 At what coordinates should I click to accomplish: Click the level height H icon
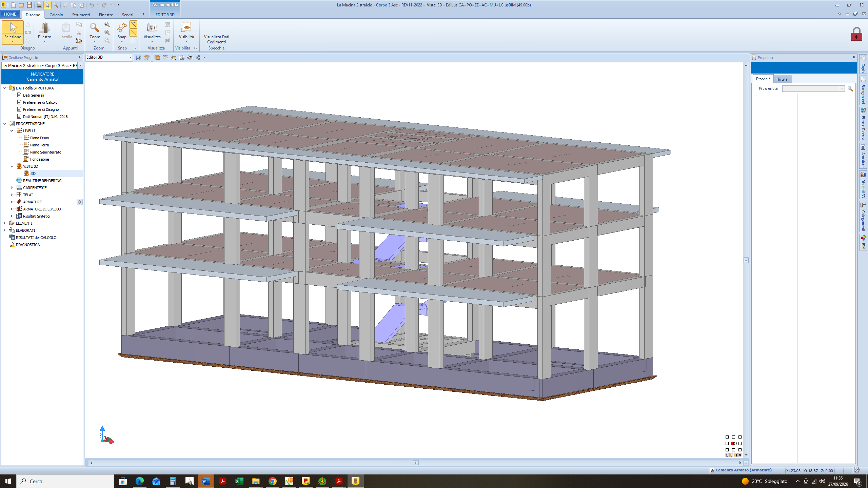(138, 58)
